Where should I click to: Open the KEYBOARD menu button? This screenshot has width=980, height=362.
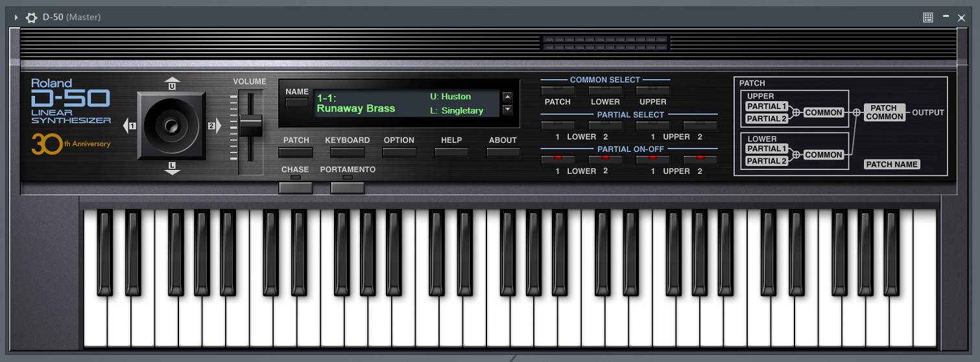pyautogui.click(x=347, y=152)
